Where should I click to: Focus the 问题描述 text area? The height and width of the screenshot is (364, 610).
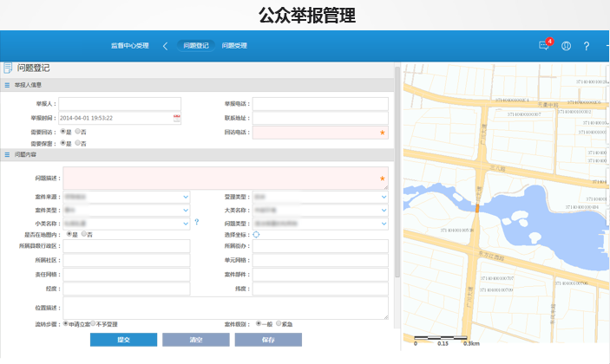[x=226, y=179]
